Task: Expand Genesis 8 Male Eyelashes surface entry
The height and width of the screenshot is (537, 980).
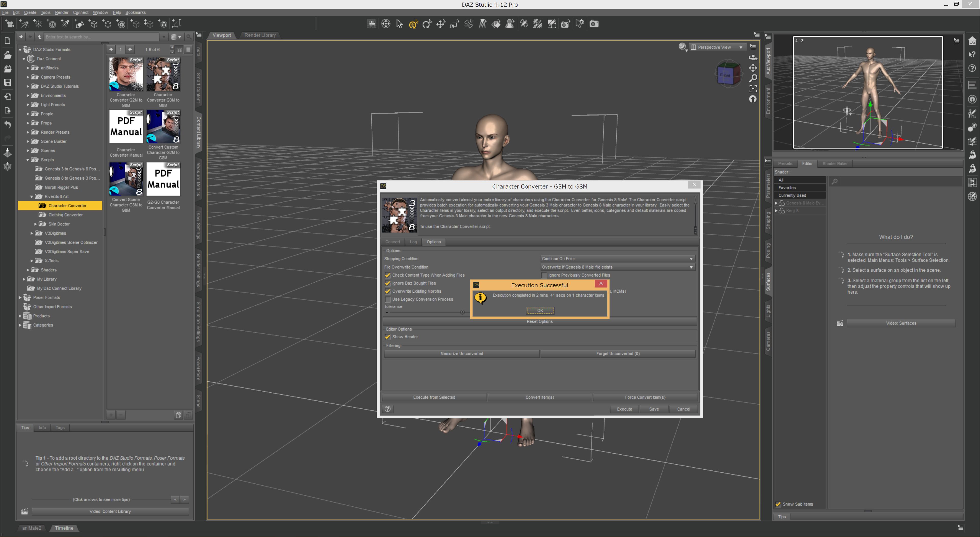Action: coord(776,203)
